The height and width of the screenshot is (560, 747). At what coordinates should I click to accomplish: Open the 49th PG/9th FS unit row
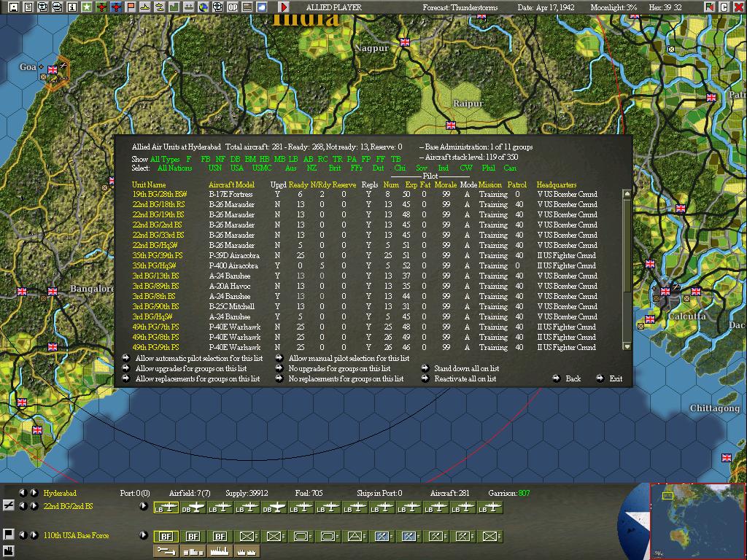coord(365,347)
